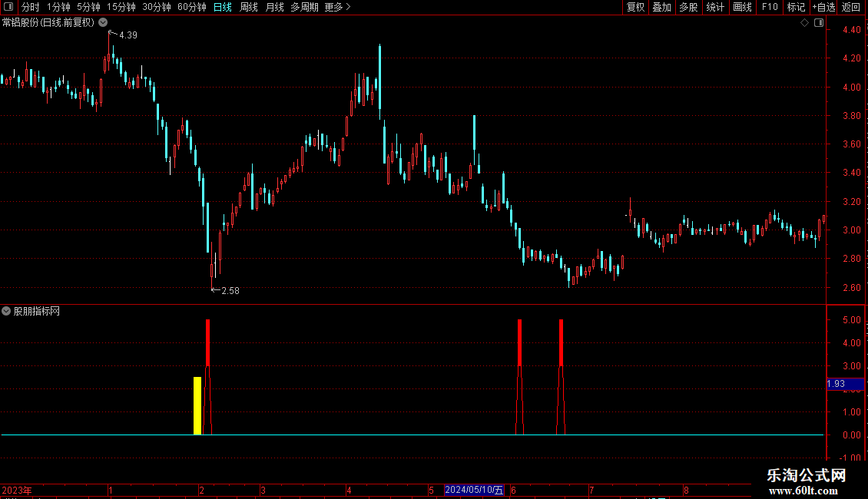Add stock to 自选 watchlist
The height and width of the screenshot is (499, 868).
pos(823,7)
